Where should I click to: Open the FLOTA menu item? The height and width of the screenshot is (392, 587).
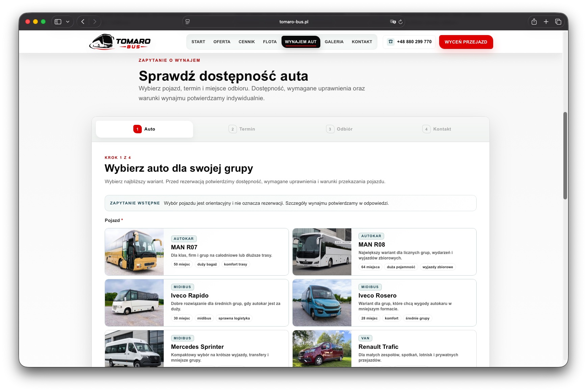point(270,42)
